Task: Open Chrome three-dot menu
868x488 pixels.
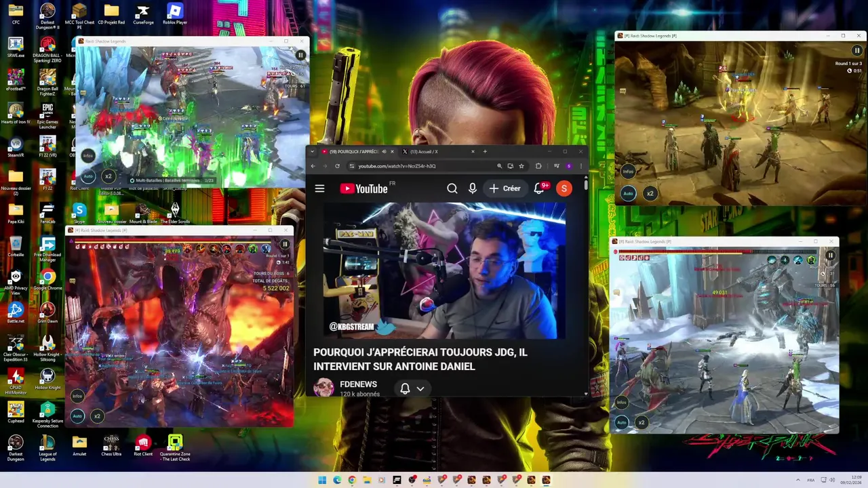Action: (x=580, y=166)
